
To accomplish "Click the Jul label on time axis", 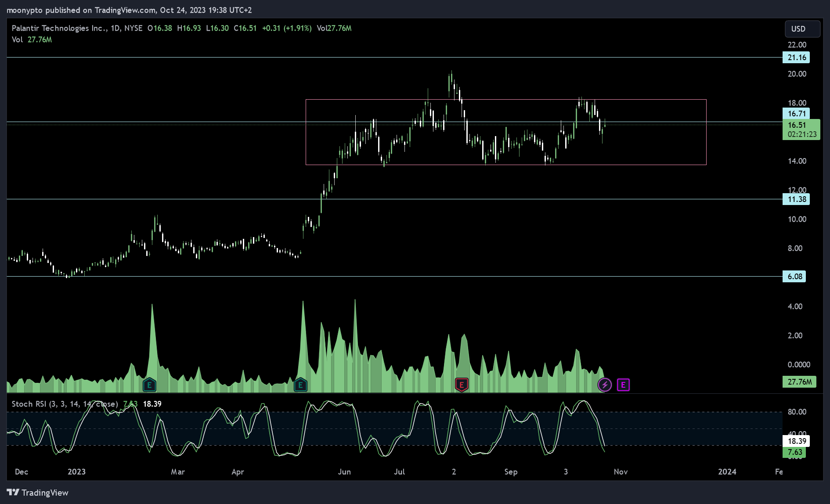I will click(399, 472).
